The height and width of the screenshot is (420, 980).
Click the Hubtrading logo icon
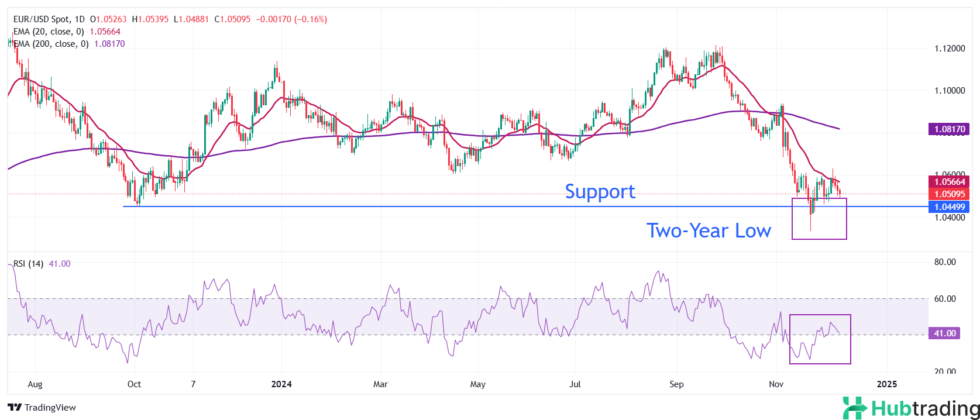coord(855,408)
